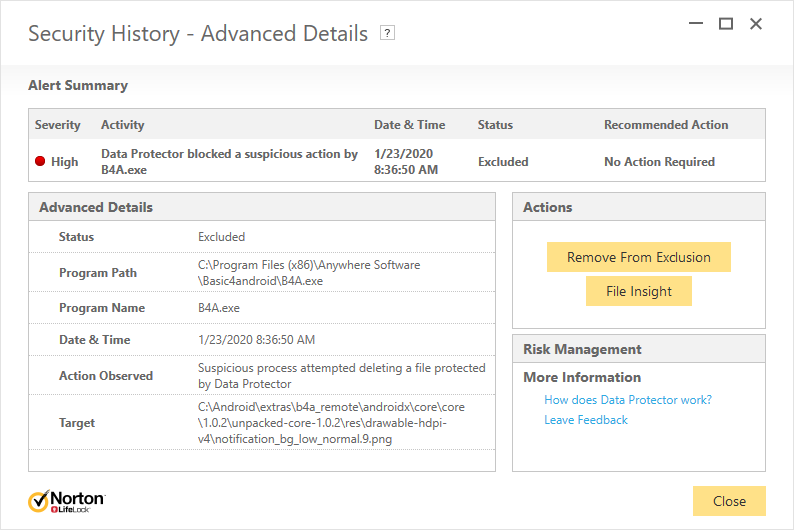Screen dimensions: 794x530
Task: Open File Insight
Action: [x=639, y=291]
